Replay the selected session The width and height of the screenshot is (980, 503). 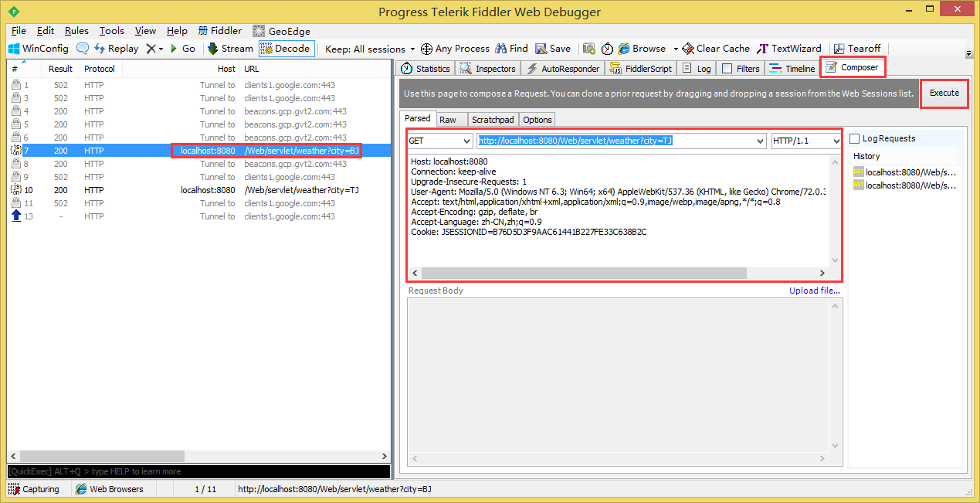coord(117,49)
